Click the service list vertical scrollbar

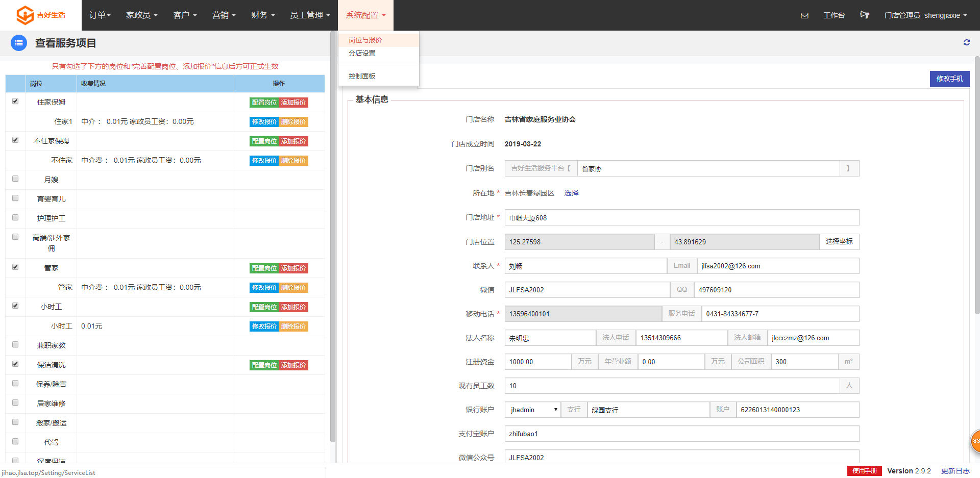(333, 237)
